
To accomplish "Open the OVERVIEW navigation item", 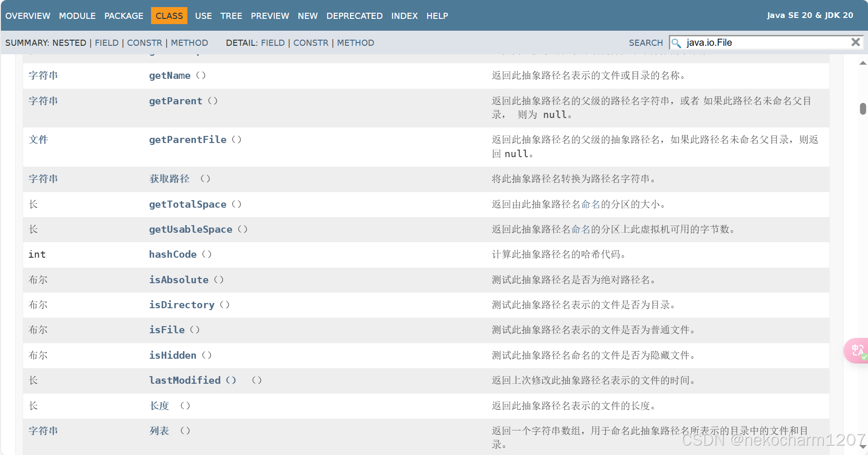I will point(28,16).
